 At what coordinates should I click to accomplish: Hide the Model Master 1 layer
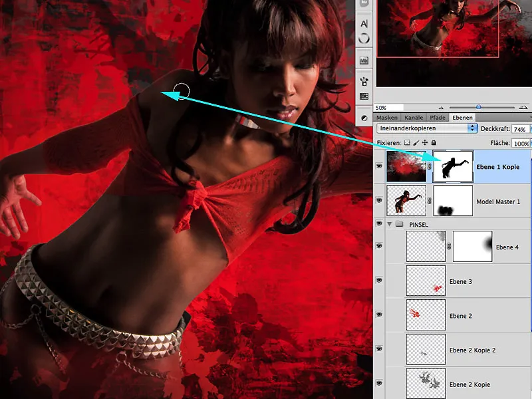pyautogui.click(x=379, y=200)
